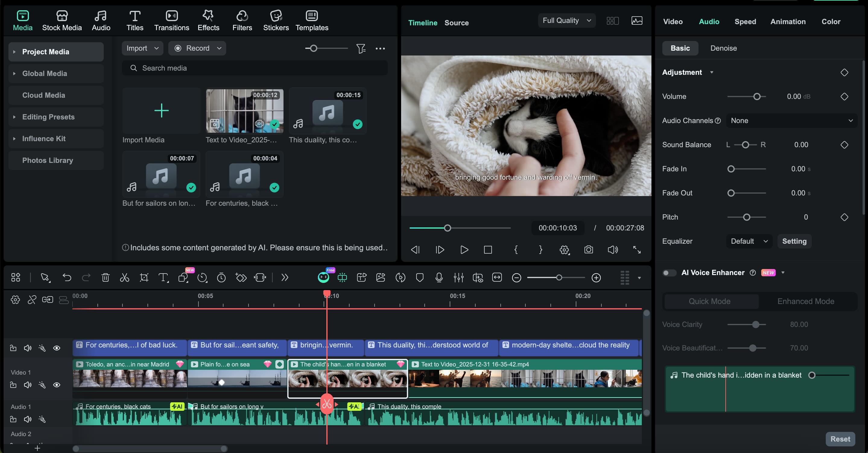Select the crop tool in timeline toolbar
The height and width of the screenshot is (453, 868).
[x=144, y=278]
